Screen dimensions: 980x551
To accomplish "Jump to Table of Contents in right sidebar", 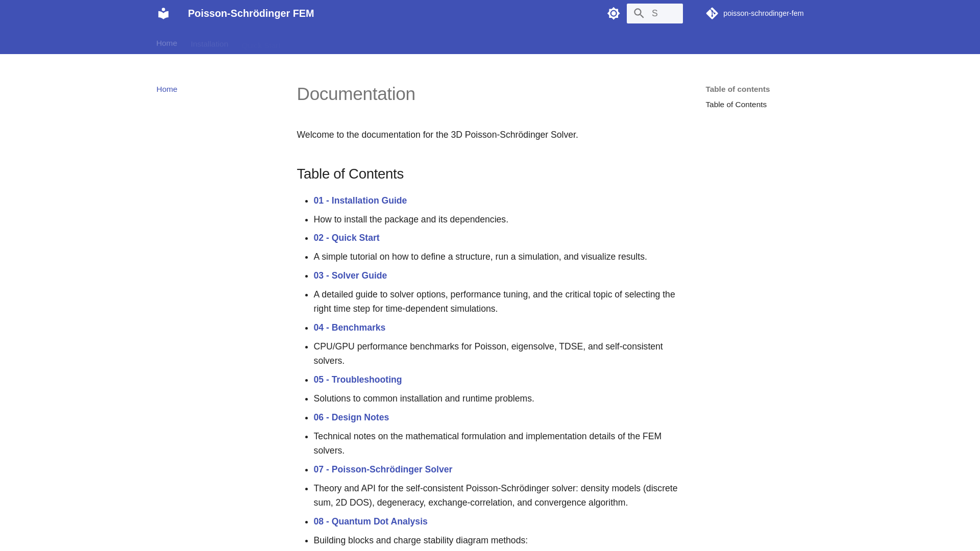I will (x=736, y=105).
